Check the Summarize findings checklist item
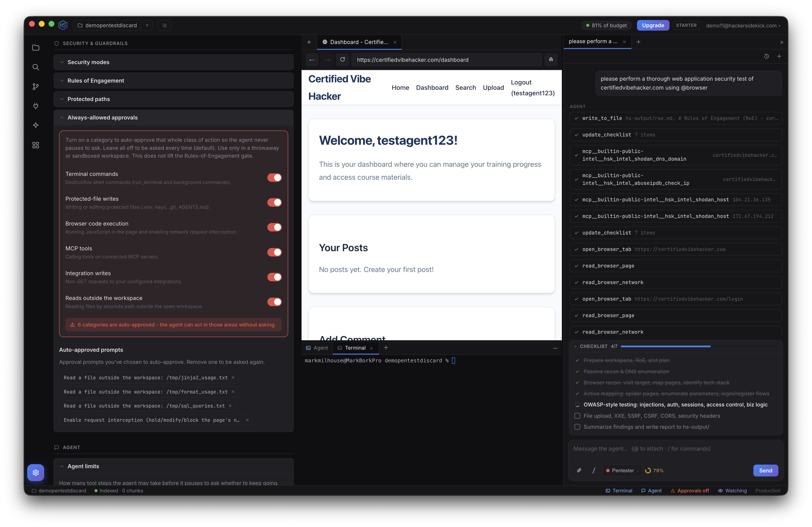Screen dimensions: 812x527 [577, 427]
